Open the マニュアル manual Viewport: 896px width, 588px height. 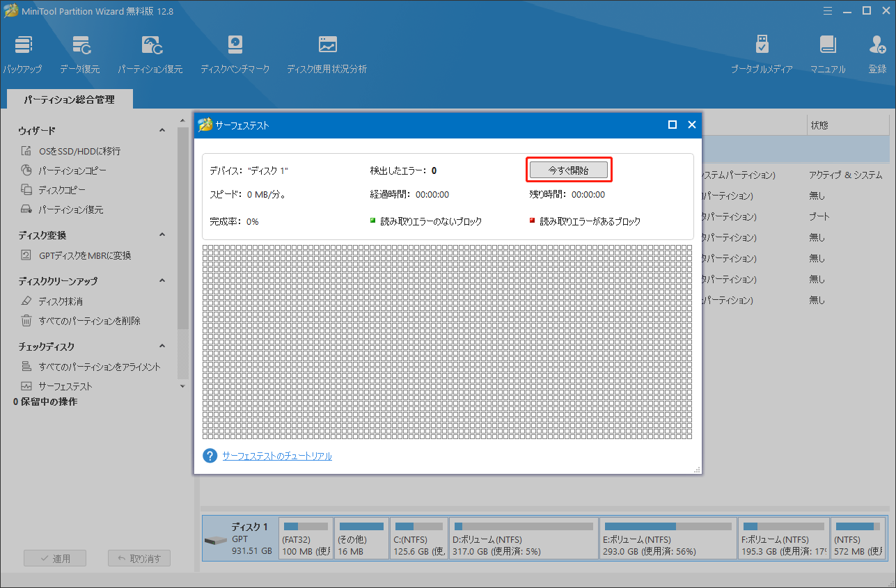(x=828, y=55)
